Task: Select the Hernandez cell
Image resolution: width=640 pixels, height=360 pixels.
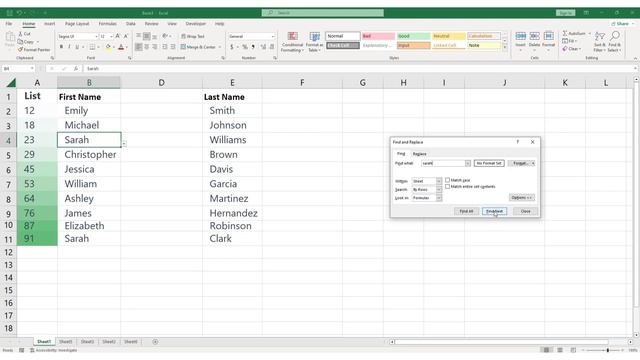Action: coord(232,213)
